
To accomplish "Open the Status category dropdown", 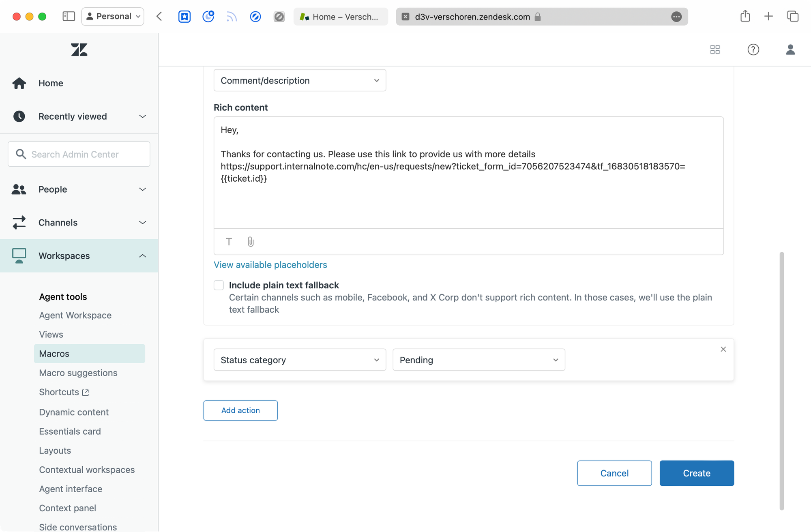I will point(300,360).
